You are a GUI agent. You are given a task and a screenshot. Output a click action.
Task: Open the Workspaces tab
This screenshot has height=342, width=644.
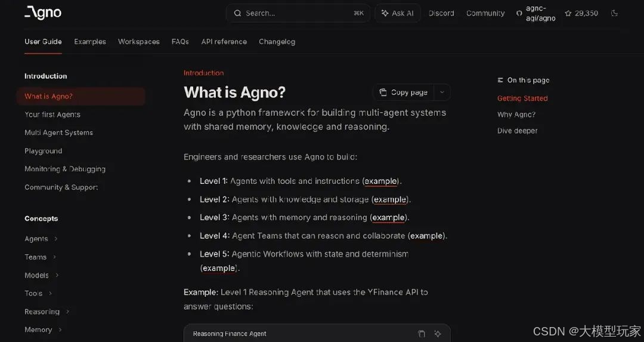(139, 42)
